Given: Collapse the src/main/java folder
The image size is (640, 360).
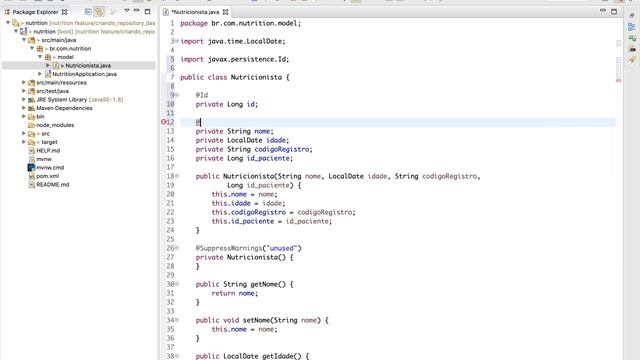Looking at the screenshot, I should tap(24, 40).
